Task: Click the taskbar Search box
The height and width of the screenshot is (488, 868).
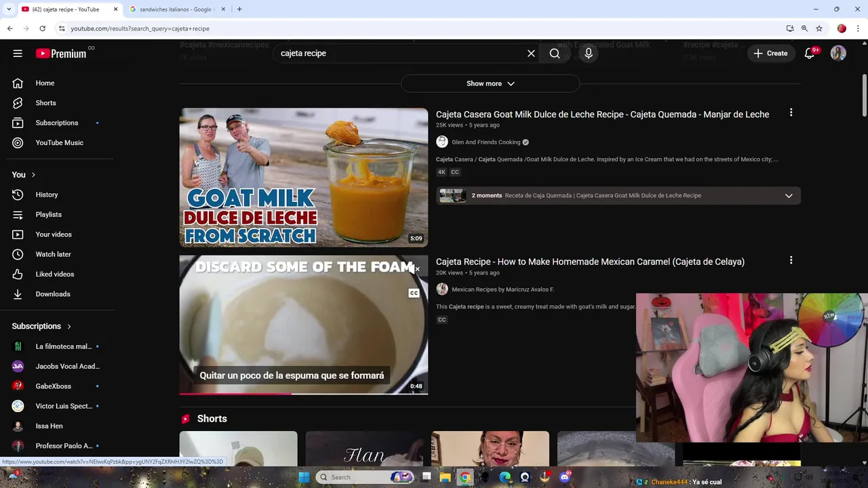Action: coord(365,477)
